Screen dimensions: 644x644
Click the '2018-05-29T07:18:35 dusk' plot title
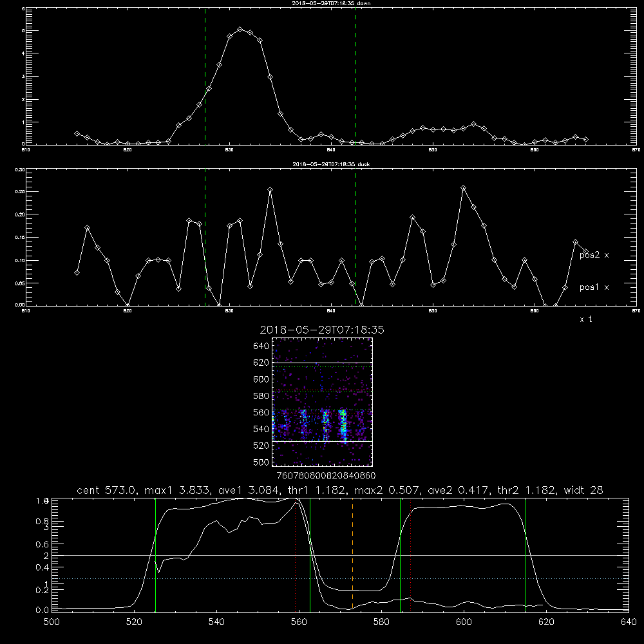(331, 164)
